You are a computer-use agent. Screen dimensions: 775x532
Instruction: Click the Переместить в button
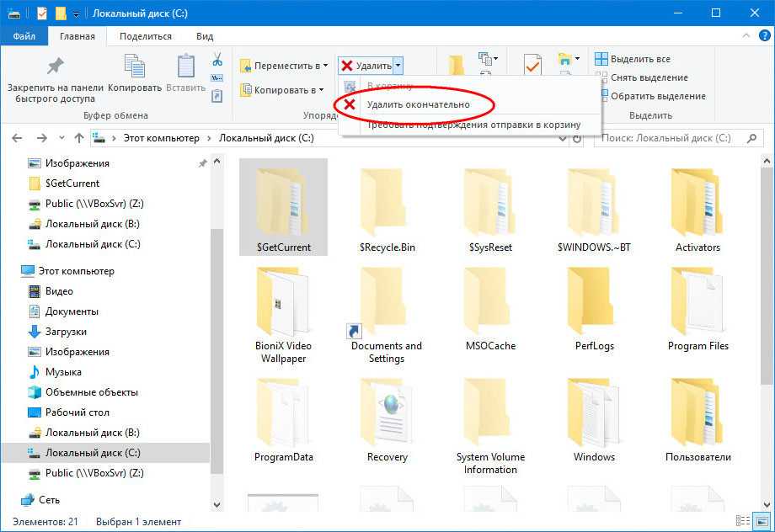tap(284, 66)
